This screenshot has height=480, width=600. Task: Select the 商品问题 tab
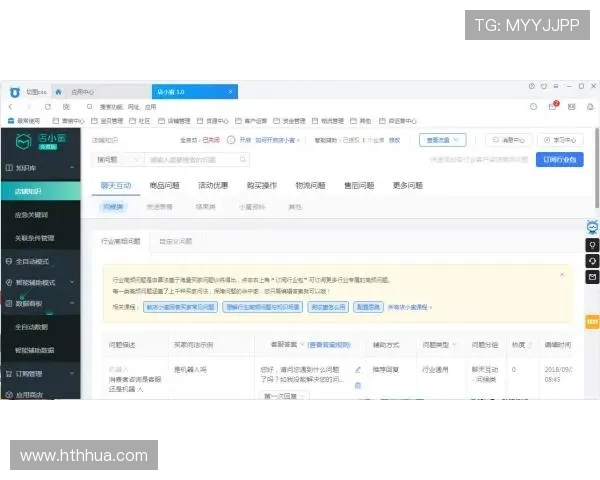click(x=165, y=186)
